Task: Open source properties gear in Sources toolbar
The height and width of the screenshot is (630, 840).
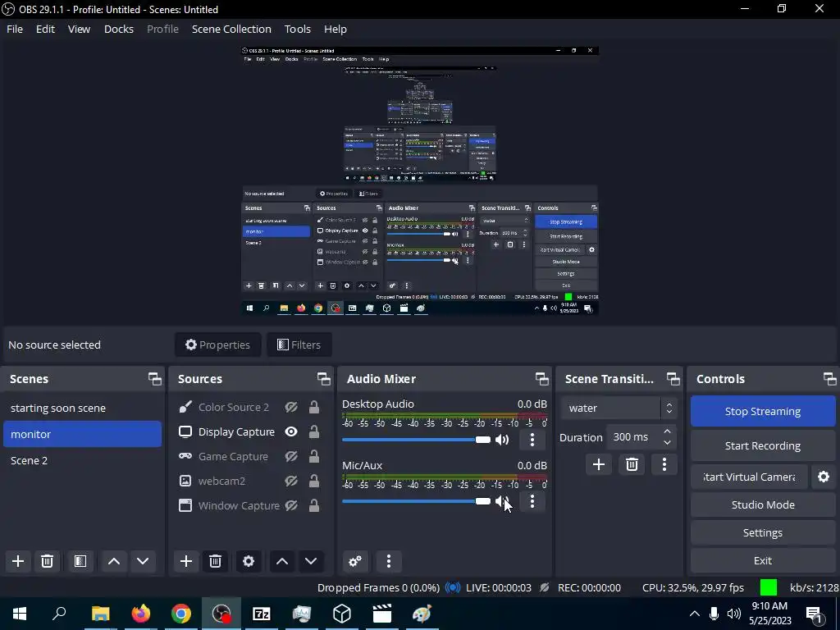Action: coord(249,561)
